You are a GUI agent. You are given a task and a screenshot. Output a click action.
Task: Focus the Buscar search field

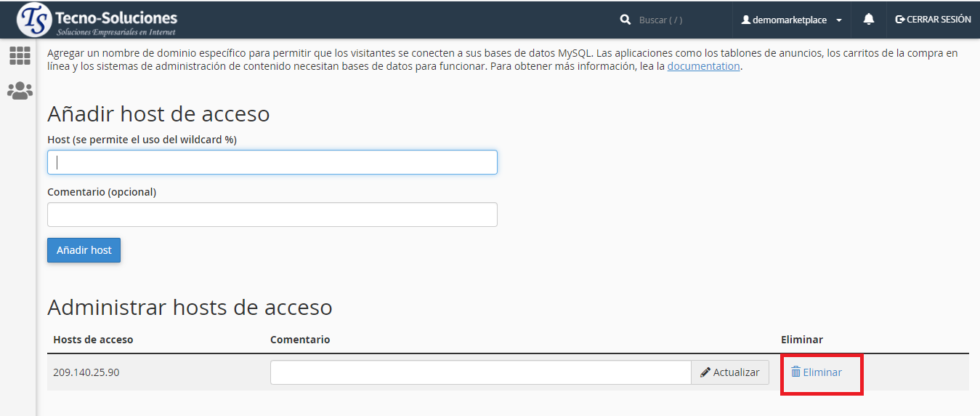tap(676, 20)
